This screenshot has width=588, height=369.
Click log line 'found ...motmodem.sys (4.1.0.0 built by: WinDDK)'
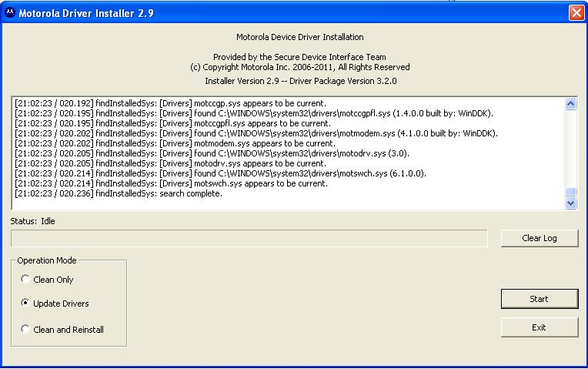point(256,133)
